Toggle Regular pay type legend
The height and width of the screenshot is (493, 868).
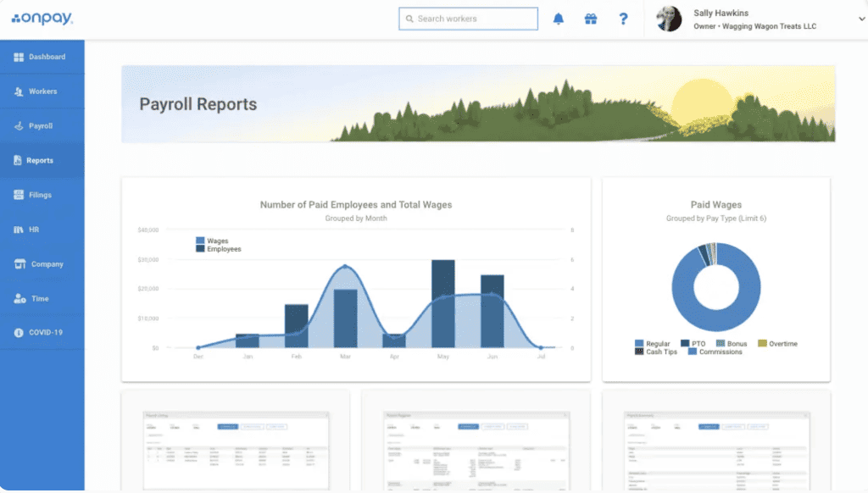point(652,344)
